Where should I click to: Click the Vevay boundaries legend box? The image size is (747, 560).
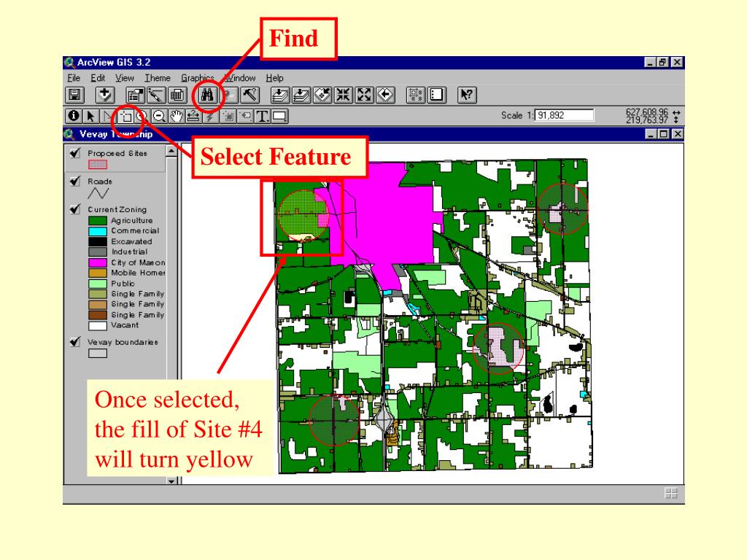pyautogui.click(x=98, y=354)
